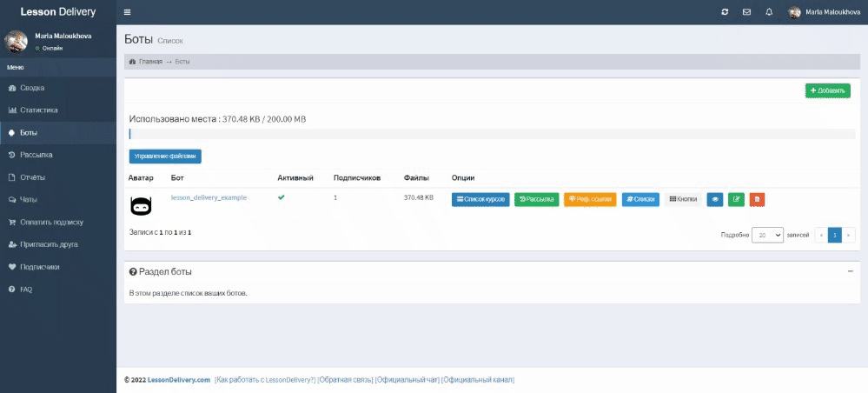Click the orange Реф. ссылки button
This screenshot has height=393, width=868.
(590, 200)
